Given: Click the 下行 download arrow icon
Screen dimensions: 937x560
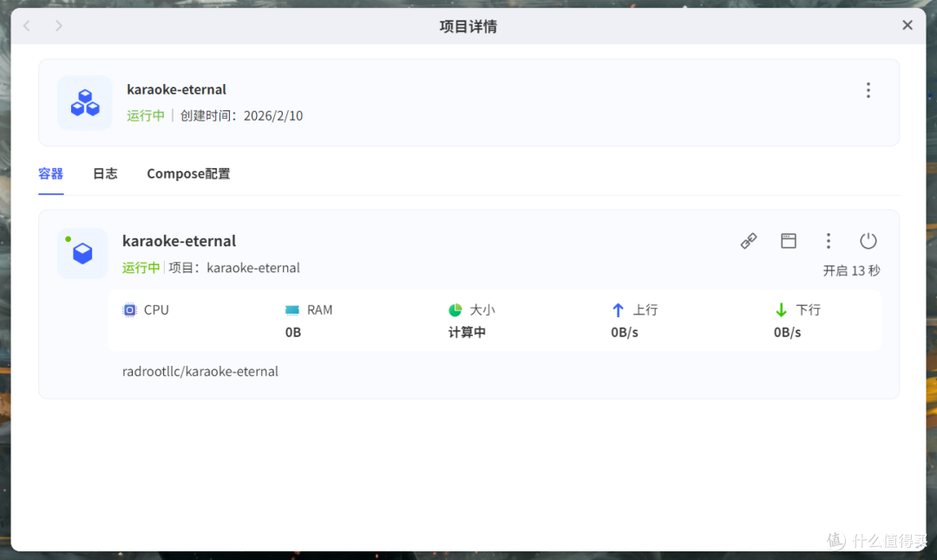Looking at the screenshot, I should pyautogui.click(x=781, y=309).
